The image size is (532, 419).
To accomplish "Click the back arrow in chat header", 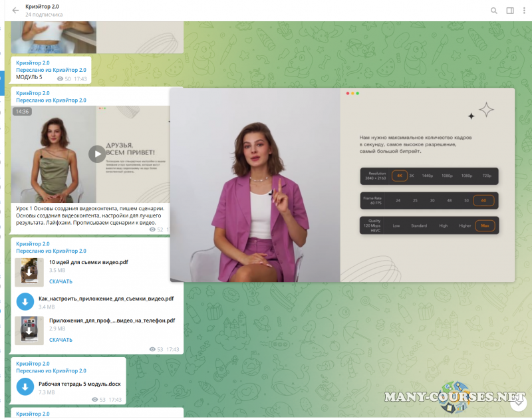I will click(15, 10).
